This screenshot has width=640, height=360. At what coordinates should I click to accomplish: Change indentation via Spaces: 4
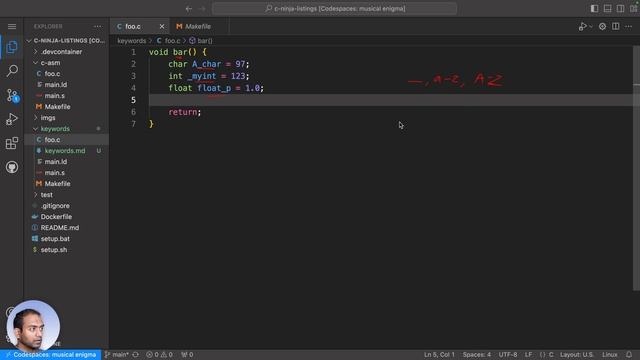(476, 355)
